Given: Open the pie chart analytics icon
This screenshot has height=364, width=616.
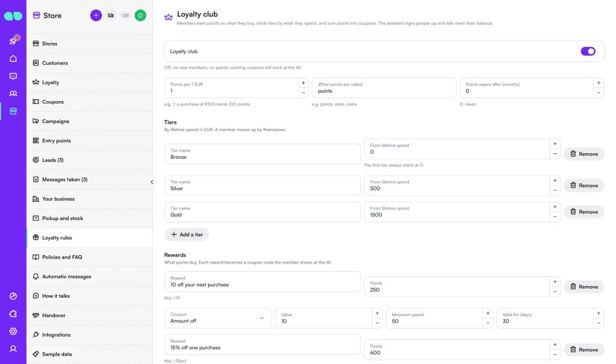Looking at the screenshot, I should (x=13, y=296).
